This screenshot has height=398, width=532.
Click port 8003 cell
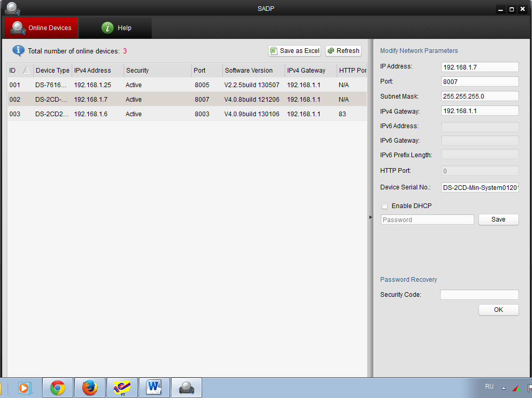pyautogui.click(x=202, y=114)
